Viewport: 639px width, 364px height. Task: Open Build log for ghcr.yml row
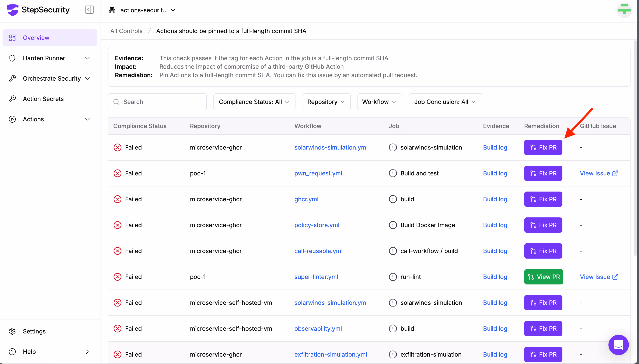495,199
